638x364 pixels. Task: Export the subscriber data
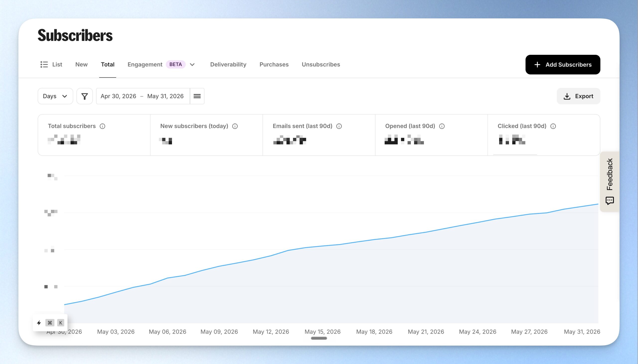(x=578, y=96)
